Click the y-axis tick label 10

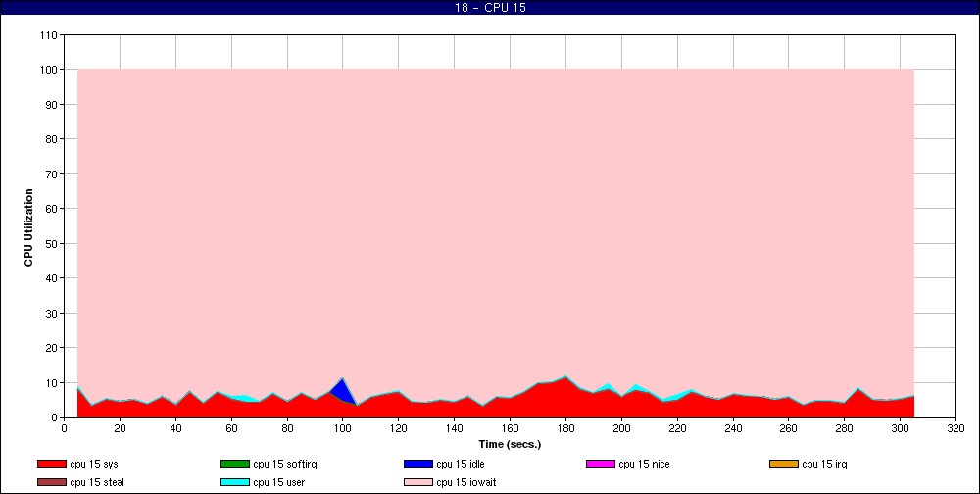(53, 382)
